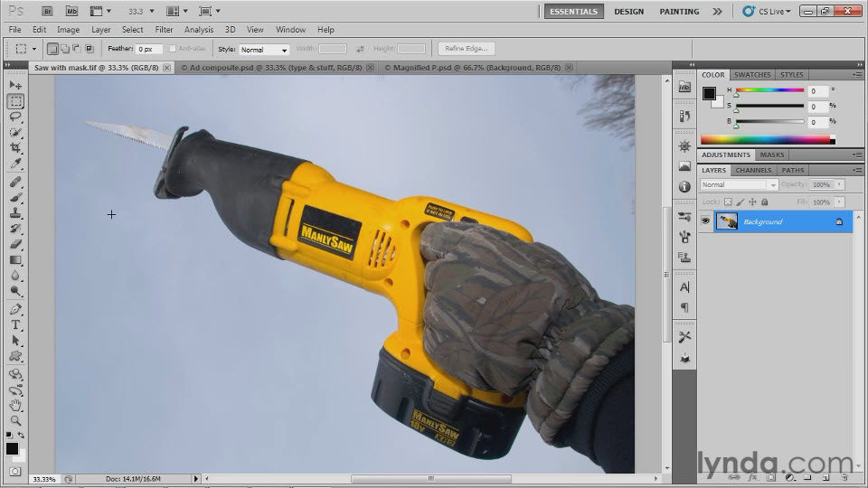Open the foreground color swatch in toolbox
868x488 pixels.
pos(12,449)
